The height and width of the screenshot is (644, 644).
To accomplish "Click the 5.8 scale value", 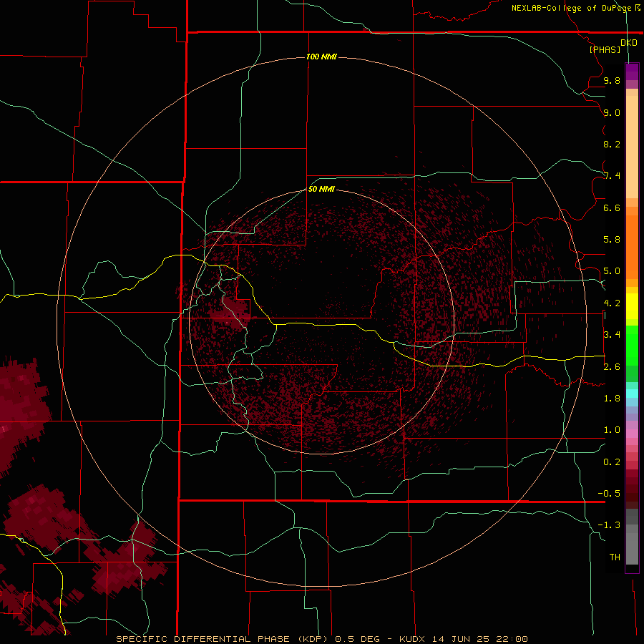I will pos(612,240).
